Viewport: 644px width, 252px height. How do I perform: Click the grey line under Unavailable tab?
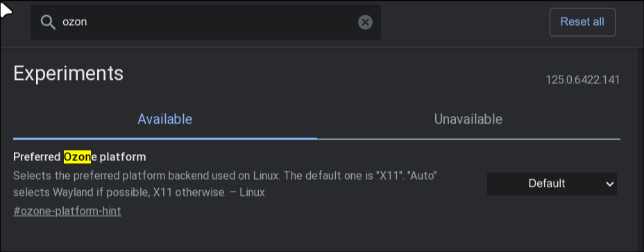point(468,139)
